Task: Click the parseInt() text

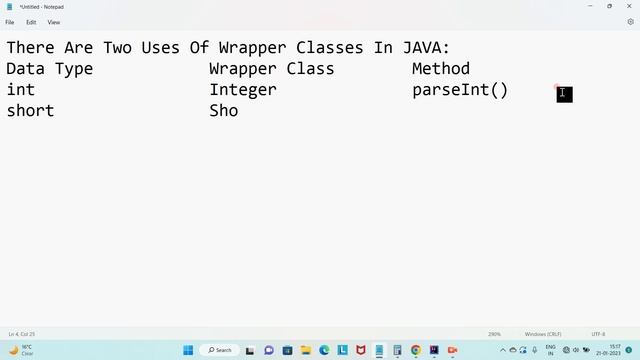Action: [x=460, y=90]
